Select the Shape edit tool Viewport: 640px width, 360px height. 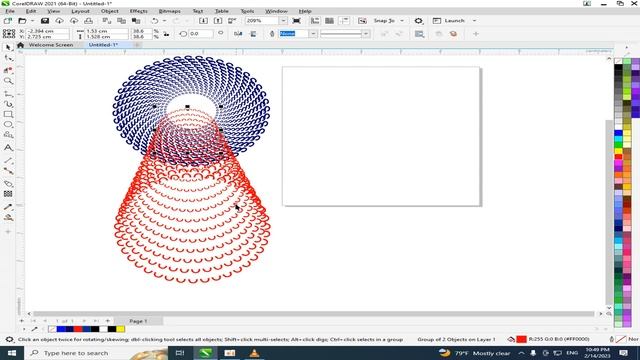[x=8, y=59]
